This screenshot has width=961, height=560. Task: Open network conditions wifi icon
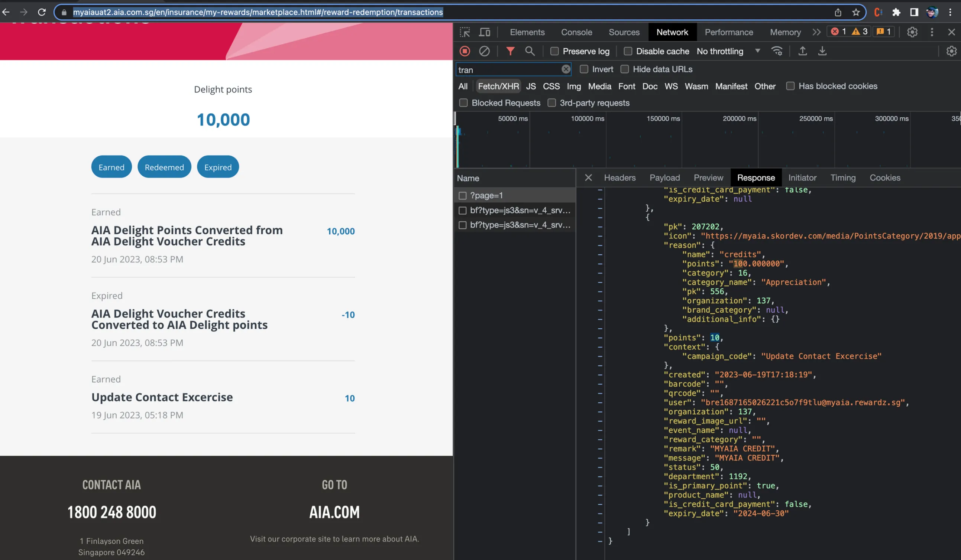(x=777, y=51)
